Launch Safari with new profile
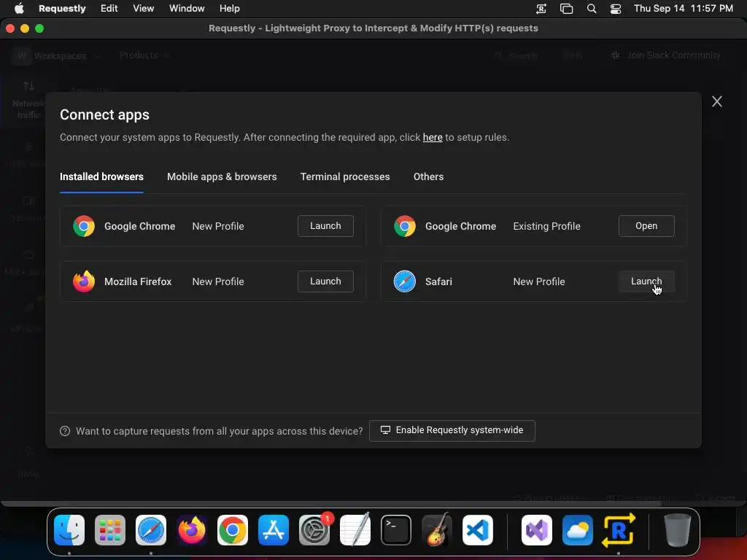 pos(646,281)
